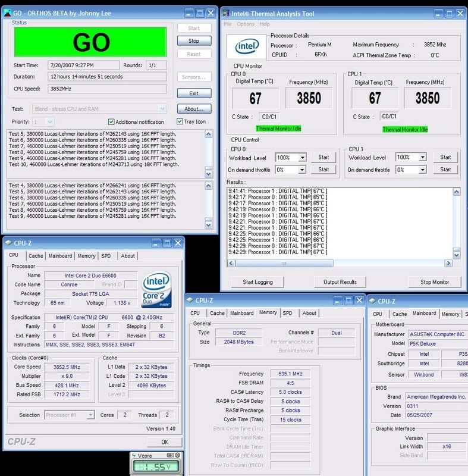Click the title icon of the CPU-Z Memory window

(190, 300)
